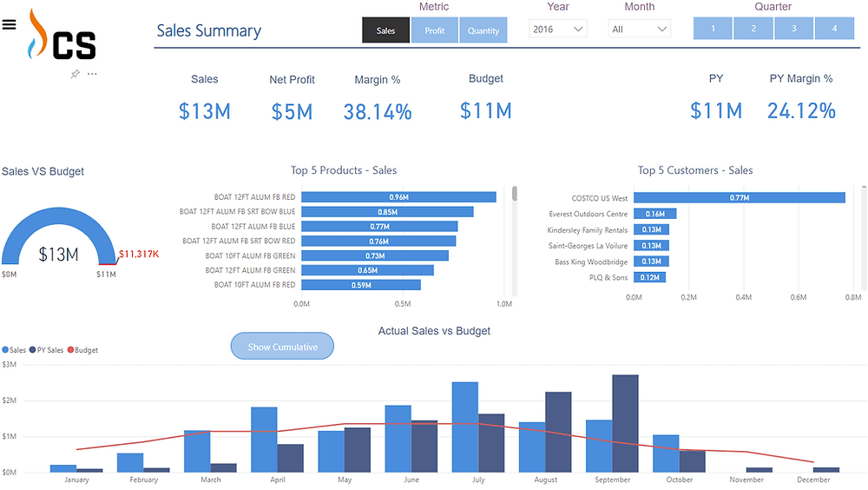Click the Show Cumulative button
868x490 pixels.
[282, 347]
